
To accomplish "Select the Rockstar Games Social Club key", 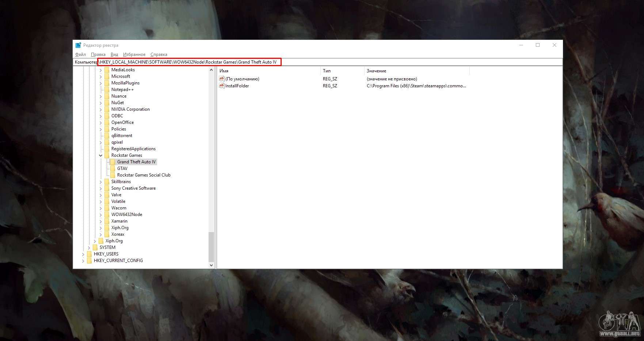I will [x=144, y=175].
